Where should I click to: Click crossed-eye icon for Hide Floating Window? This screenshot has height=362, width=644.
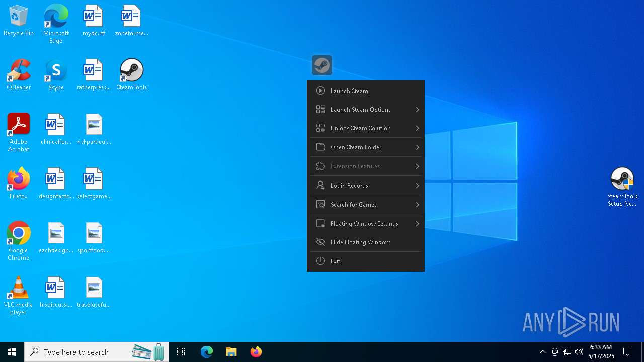coord(320,242)
